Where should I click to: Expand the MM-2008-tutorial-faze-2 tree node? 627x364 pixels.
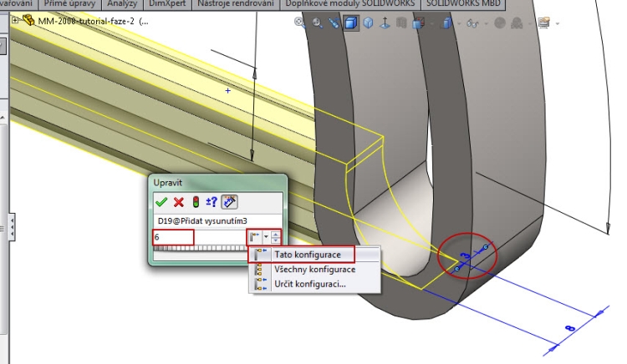click(x=15, y=20)
